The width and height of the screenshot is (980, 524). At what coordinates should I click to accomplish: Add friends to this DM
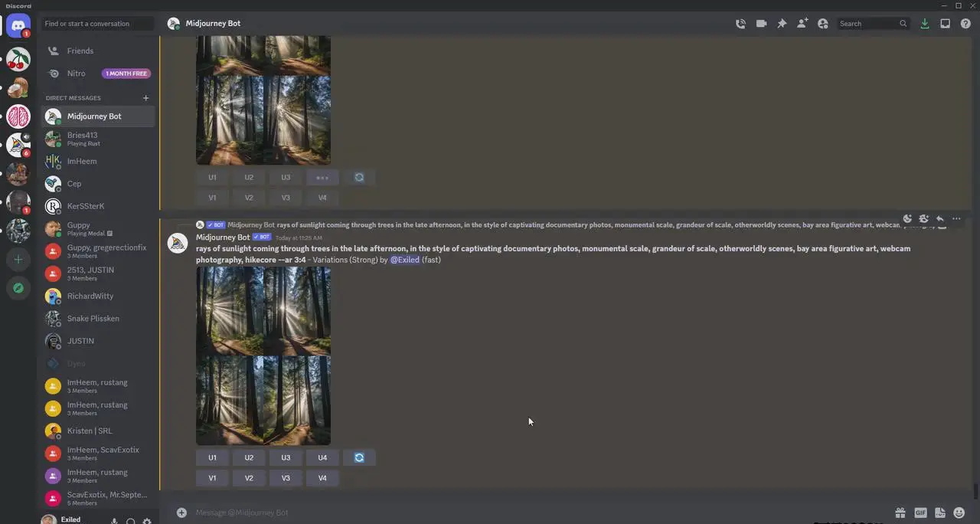(802, 24)
